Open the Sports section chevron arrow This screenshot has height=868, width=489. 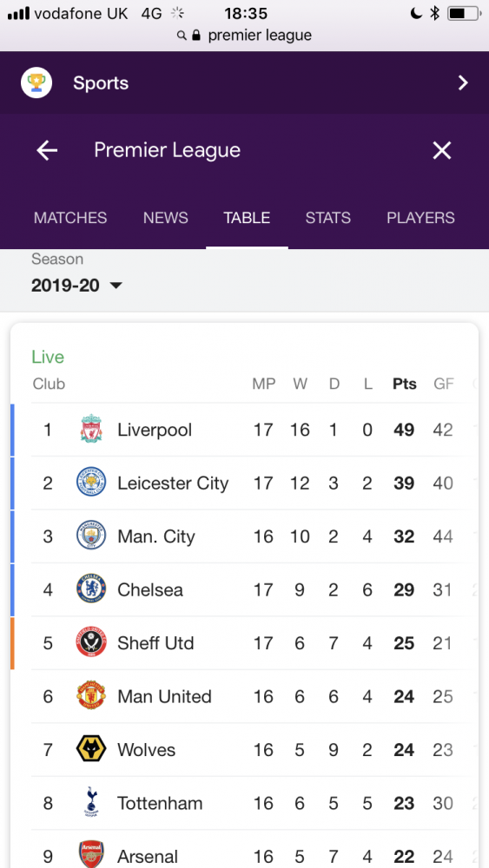[x=463, y=83]
